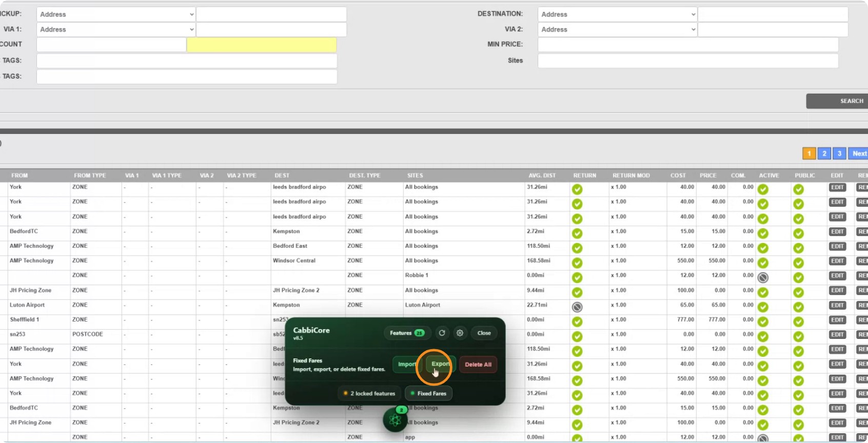The width and height of the screenshot is (868, 443).
Task: Click EDIT for the Bedford East row
Action: point(838,247)
